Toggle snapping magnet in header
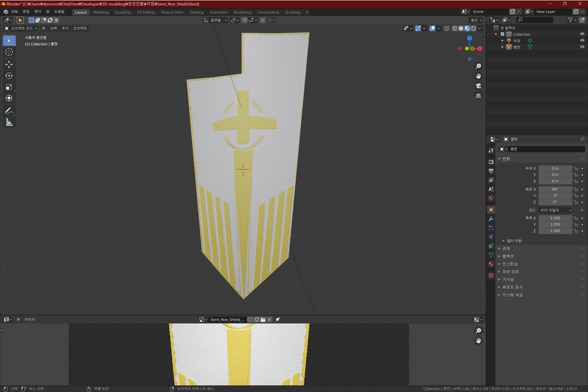This screenshot has width=588, height=392. click(244, 20)
